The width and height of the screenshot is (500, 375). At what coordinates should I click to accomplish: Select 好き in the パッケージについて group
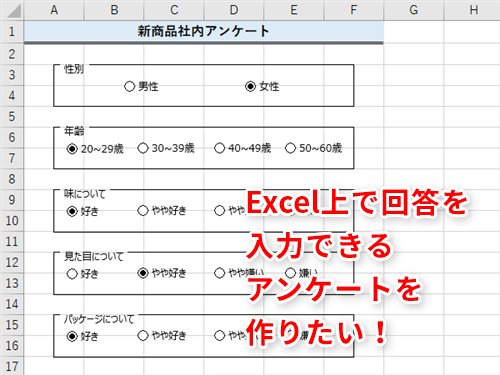pyautogui.click(x=72, y=336)
